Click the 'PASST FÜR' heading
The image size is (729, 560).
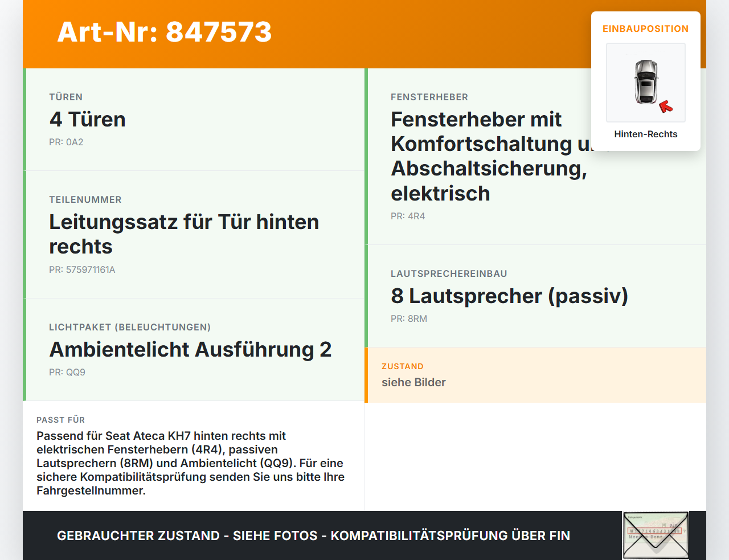click(60, 420)
